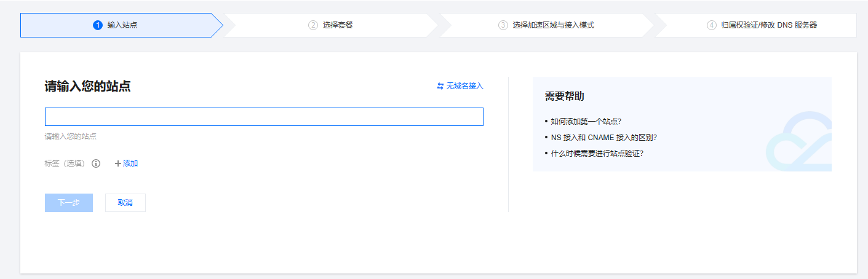This screenshot has height=279, width=868.
Task: Add a tag via 添加 link
Action: pos(130,163)
